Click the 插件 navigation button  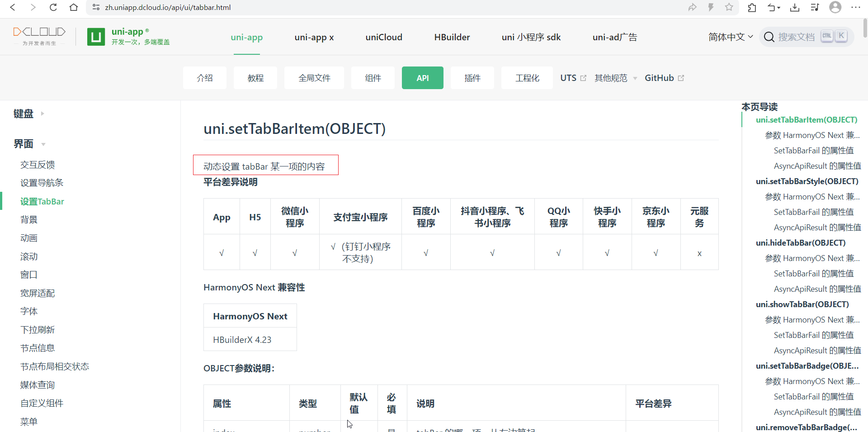coord(472,78)
